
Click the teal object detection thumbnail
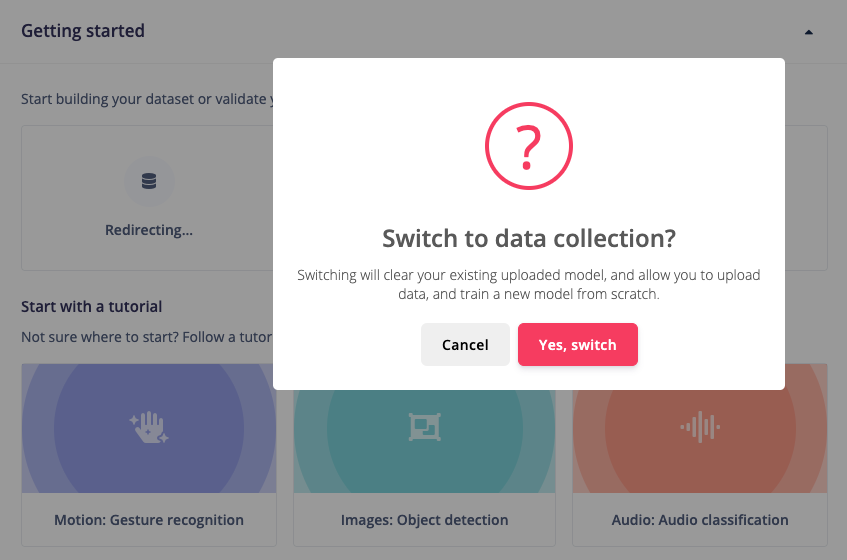coord(425,441)
